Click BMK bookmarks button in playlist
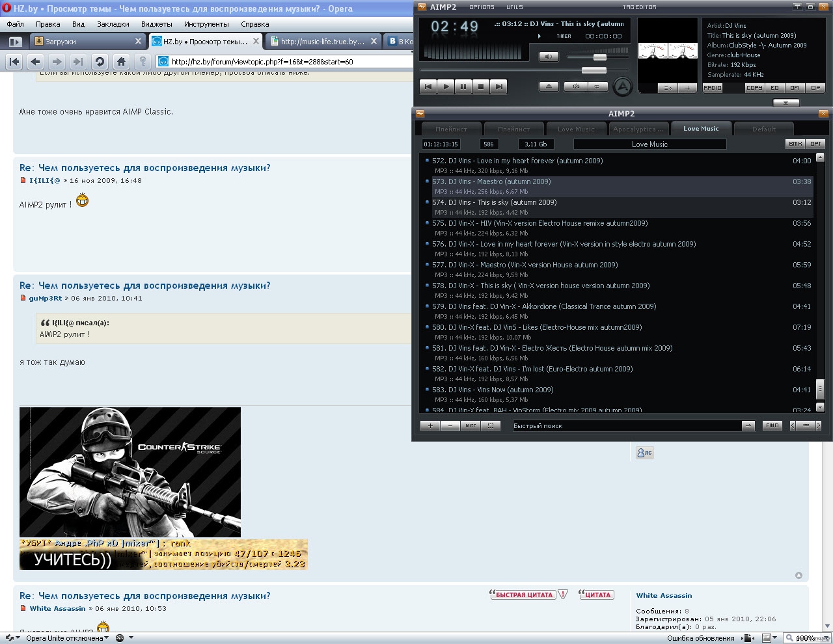 point(795,144)
